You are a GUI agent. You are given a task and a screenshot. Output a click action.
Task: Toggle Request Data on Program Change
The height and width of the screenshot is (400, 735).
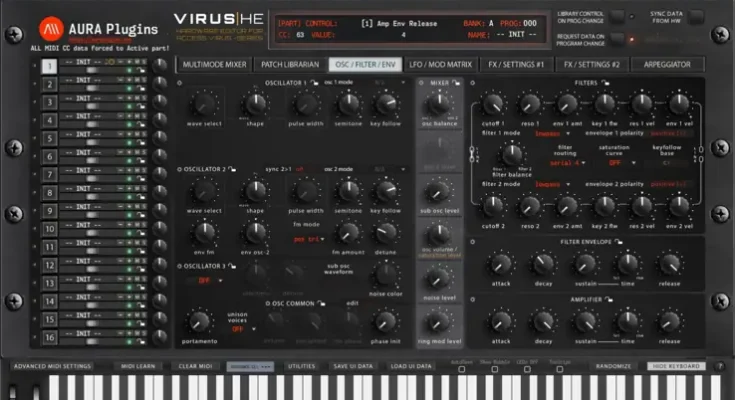click(x=617, y=39)
